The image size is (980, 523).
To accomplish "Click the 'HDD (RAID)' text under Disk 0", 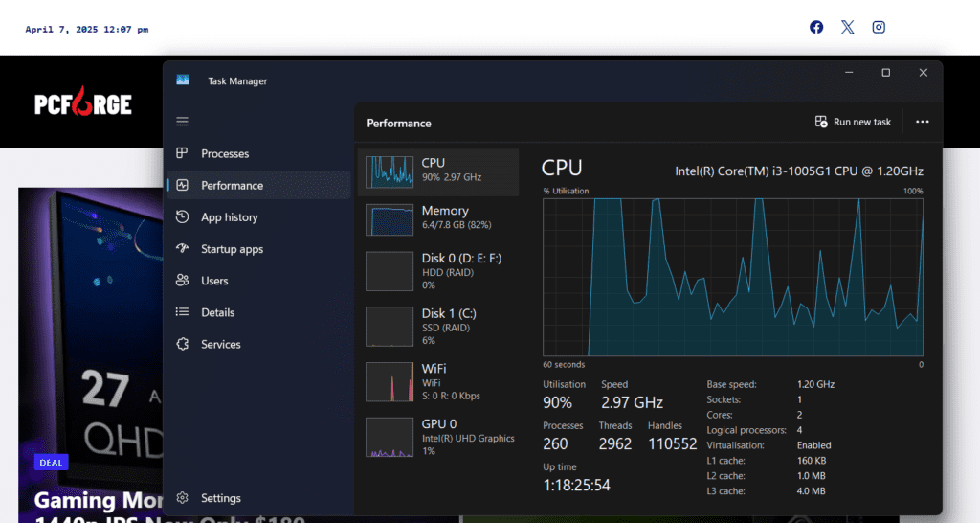I will coord(448,272).
